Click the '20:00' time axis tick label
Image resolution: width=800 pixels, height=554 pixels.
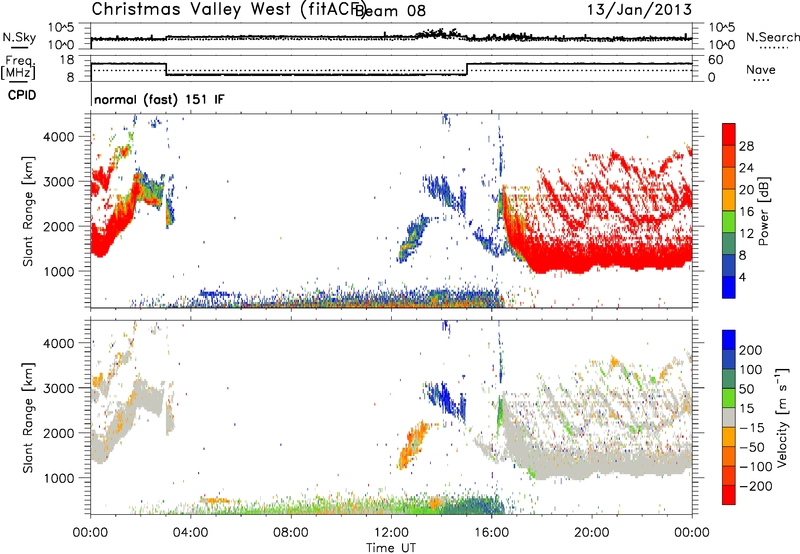[x=592, y=533]
